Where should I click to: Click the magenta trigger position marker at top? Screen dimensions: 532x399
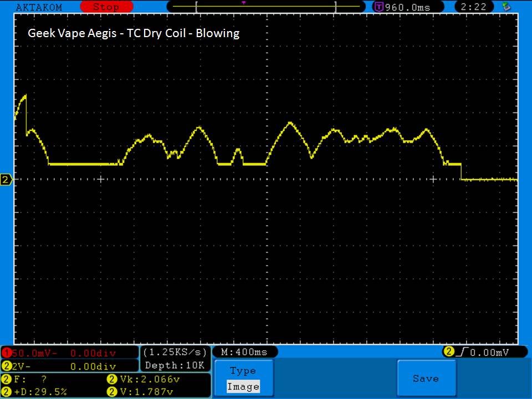click(x=243, y=3)
